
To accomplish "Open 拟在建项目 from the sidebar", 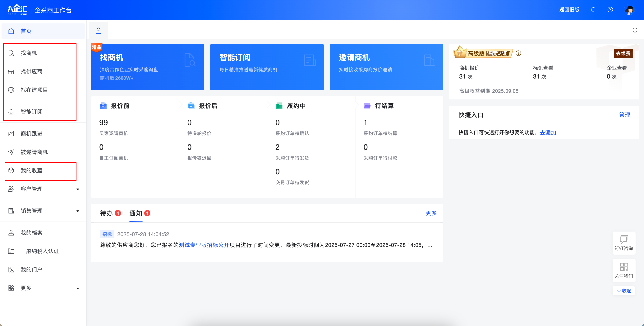I will point(34,90).
